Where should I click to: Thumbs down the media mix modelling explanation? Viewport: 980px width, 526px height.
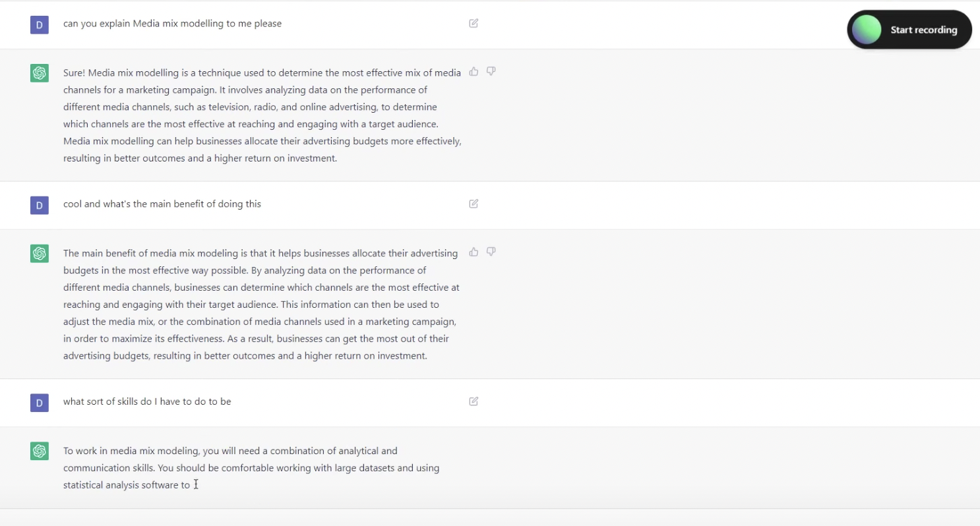[x=491, y=71]
